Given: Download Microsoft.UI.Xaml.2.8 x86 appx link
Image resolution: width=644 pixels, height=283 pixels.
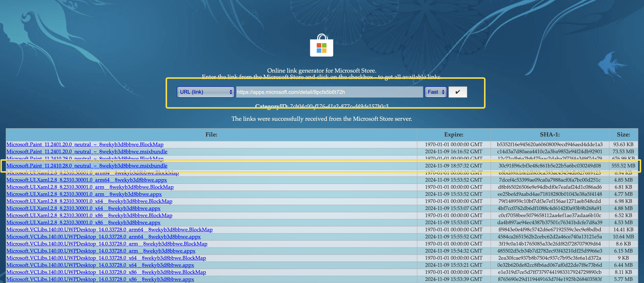Looking at the screenshot, I should coord(83,222).
